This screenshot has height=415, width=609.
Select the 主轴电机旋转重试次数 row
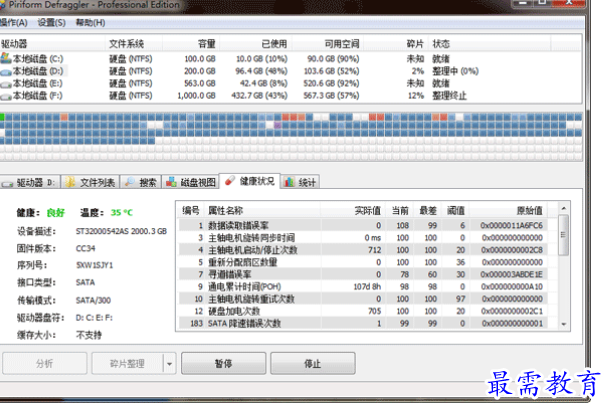pos(363,299)
